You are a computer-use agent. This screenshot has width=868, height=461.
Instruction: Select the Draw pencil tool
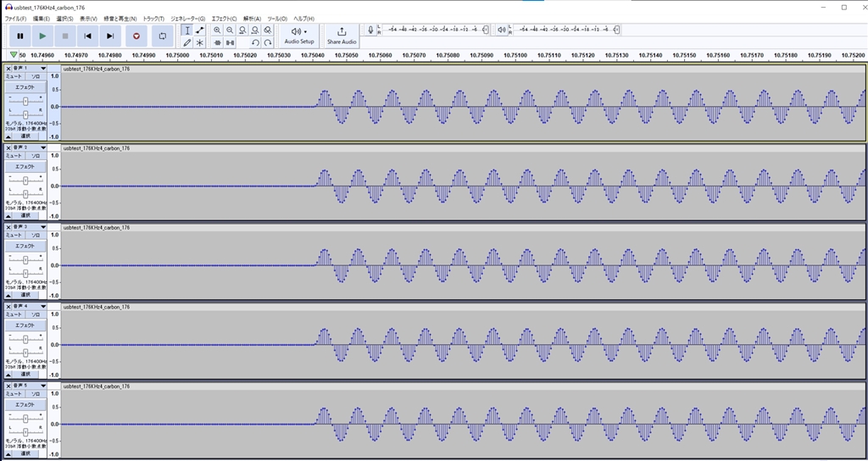[187, 42]
